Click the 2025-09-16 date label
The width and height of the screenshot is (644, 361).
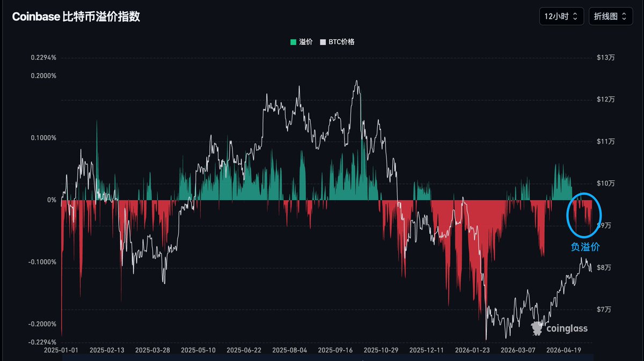[335, 350]
